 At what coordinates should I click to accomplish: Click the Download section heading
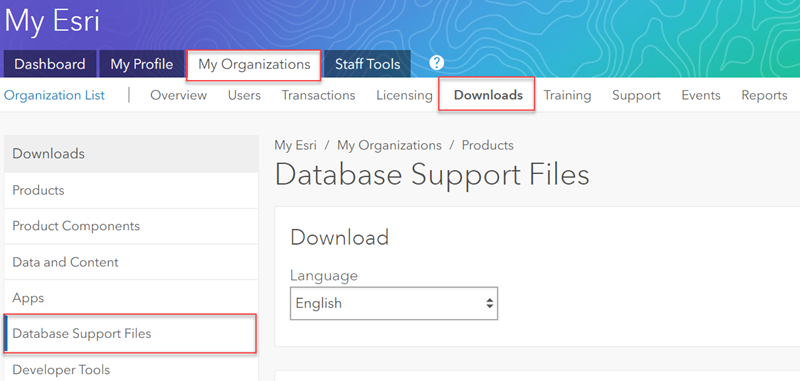pyautogui.click(x=340, y=238)
